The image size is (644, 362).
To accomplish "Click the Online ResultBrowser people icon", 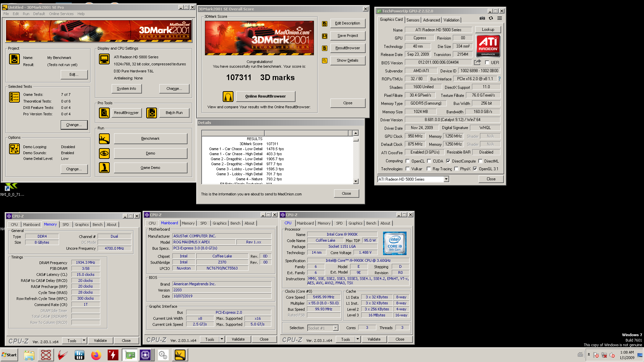I will pos(228,97).
